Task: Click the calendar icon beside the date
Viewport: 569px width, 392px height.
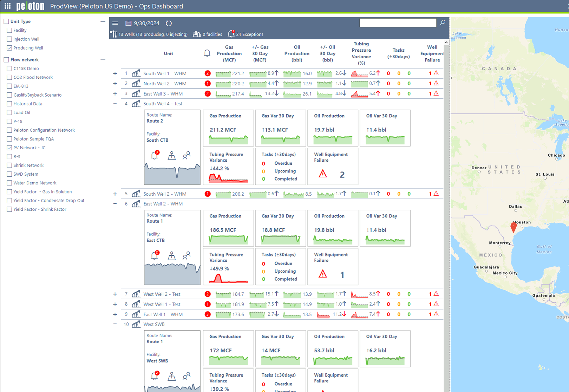Action: [x=128, y=23]
